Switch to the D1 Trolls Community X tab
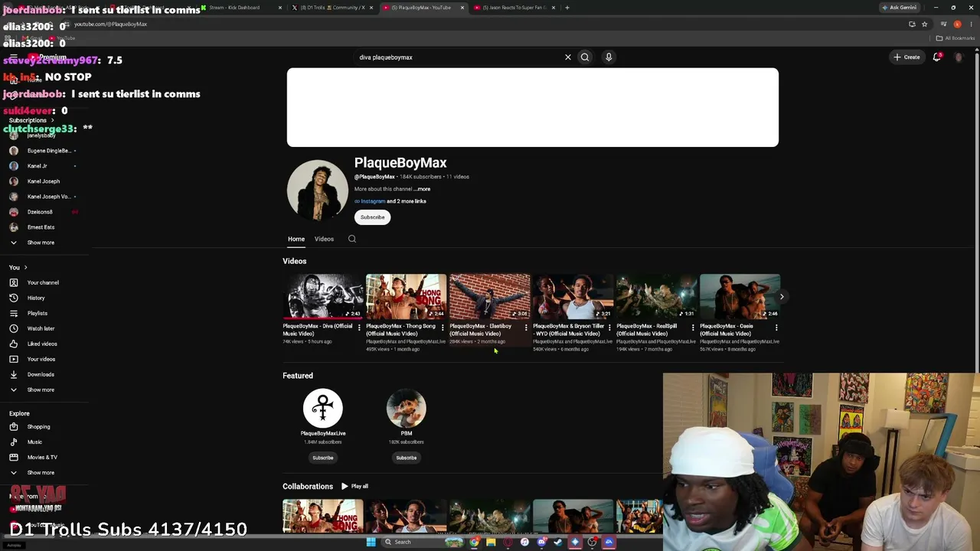980x551 pixels. [332, 8]
